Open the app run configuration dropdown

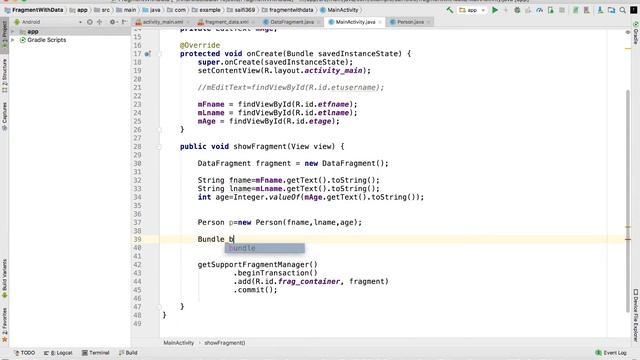tap(472, 10)
